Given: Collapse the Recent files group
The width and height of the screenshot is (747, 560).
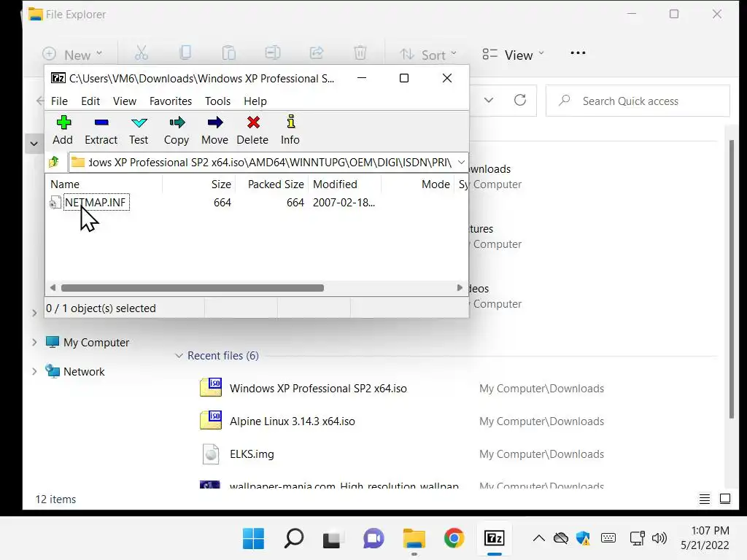Looking at the screenshot, I should tap(179, 356).
